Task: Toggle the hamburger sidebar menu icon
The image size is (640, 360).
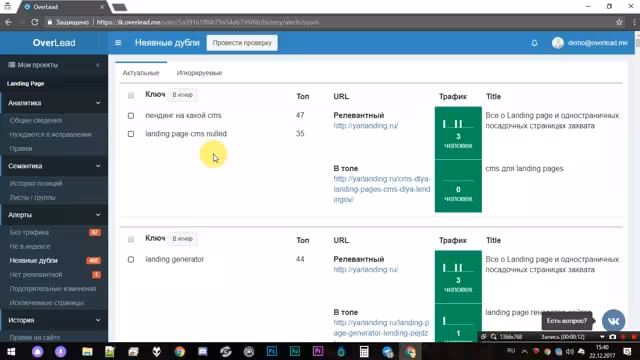Action: tap(118, 42)
